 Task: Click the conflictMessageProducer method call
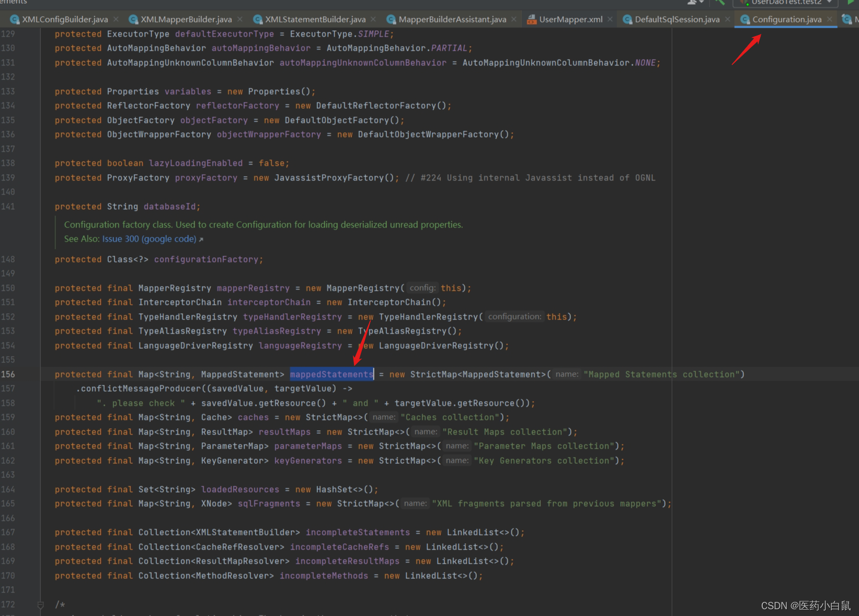141,389
